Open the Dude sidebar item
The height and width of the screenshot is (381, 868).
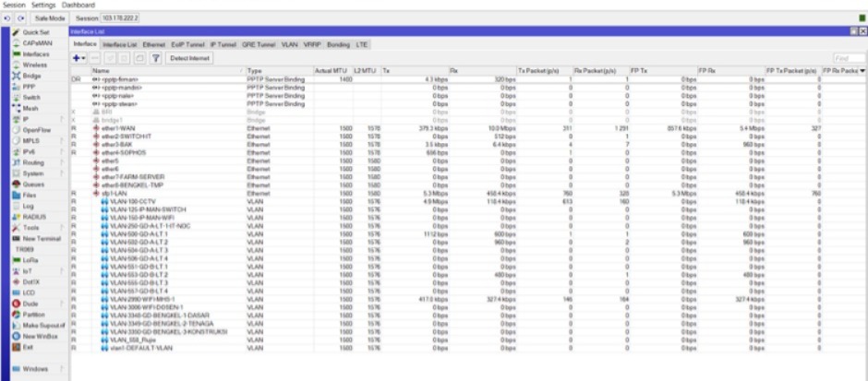pyautogui.click(x=32, y=303)
